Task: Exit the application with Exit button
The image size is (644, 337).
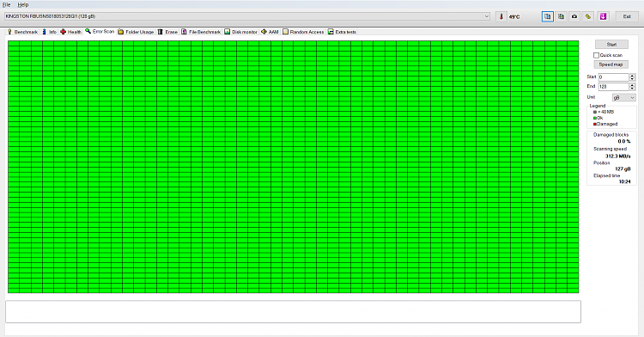Action: 627,16
